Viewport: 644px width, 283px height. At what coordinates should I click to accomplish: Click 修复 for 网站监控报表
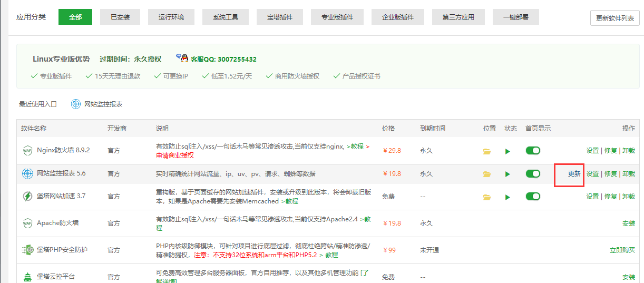610,174
